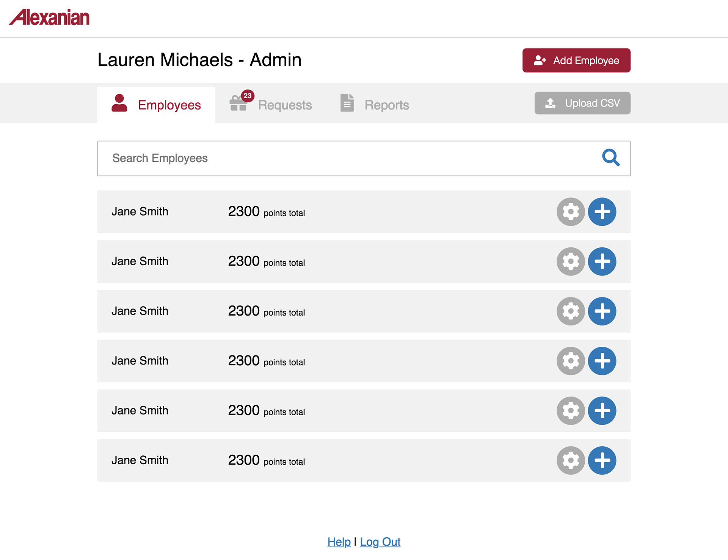Click the plus button in second employee row
Image resolution: width=728 pixels, height=560 pixels.
602,261
